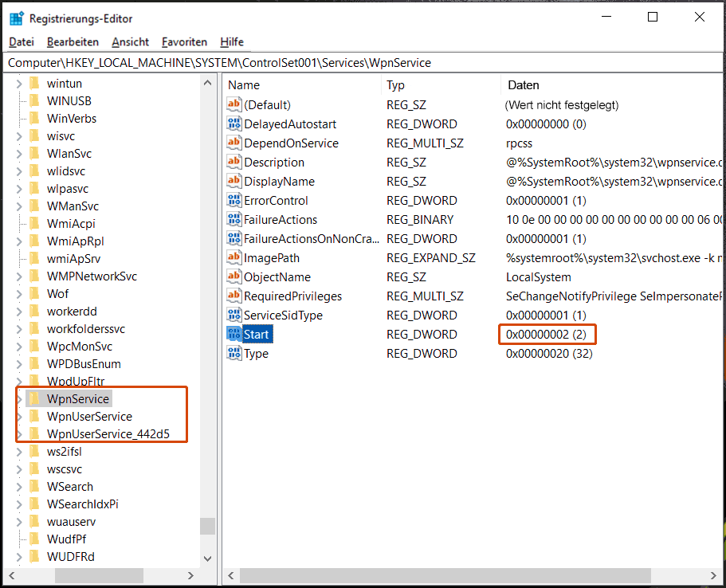Expand the ws2ifsl key chevron
The height and width of the screenshot is (588, 726).
[x=19, y=452]
